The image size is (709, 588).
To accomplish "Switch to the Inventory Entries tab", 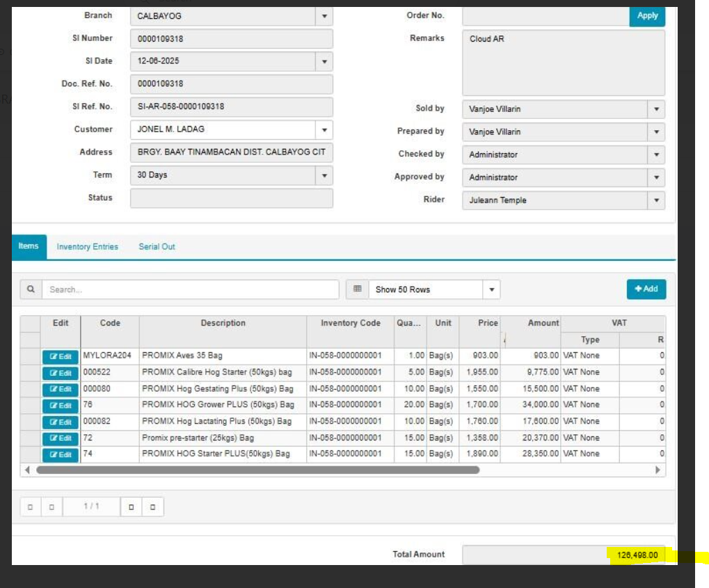I will tap(87, 247).
